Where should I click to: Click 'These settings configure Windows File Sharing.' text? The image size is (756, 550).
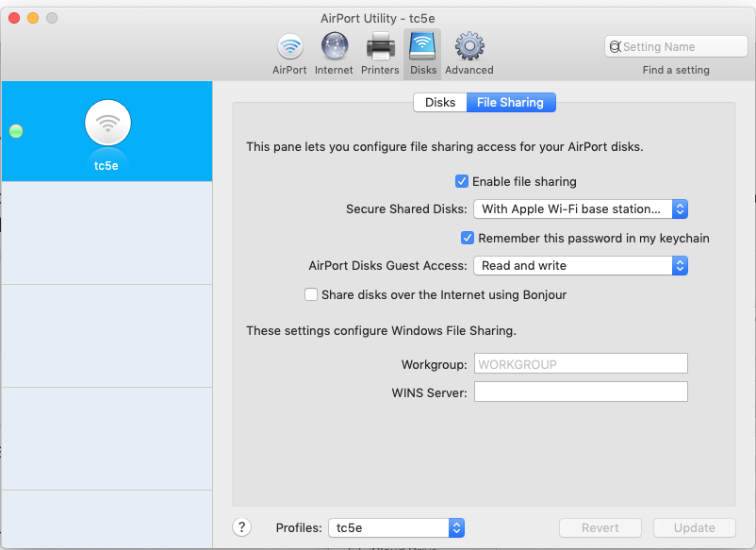pyautogui.click(x=381, y=330)
